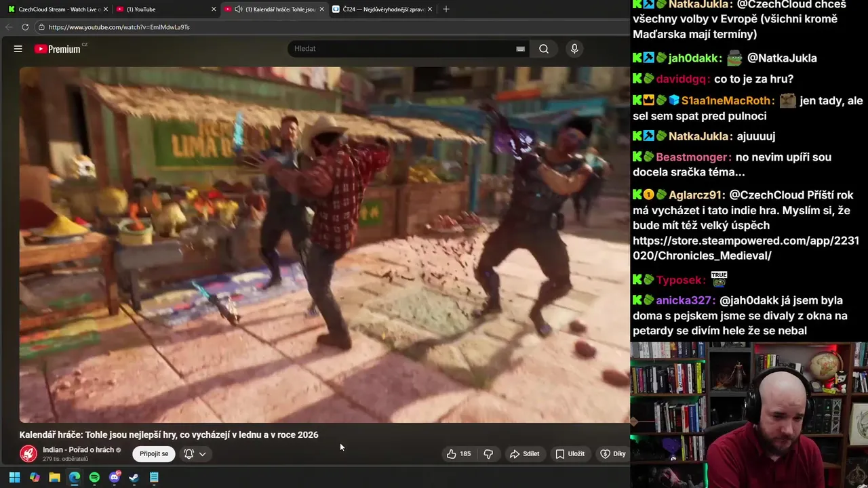Reload the page with refresh button
This screenshot has width=868, height=488.
tap(25, 27)
